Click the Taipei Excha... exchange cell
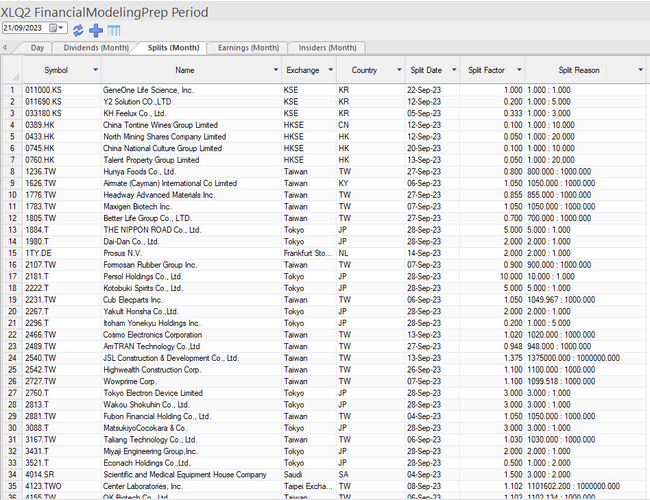The height and width of the screenshot is (500, 650). coord(309,486)
